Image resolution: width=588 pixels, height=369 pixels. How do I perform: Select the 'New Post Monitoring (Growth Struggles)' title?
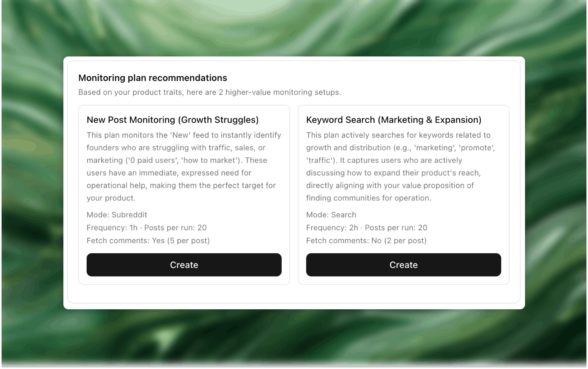pos(173,120)
